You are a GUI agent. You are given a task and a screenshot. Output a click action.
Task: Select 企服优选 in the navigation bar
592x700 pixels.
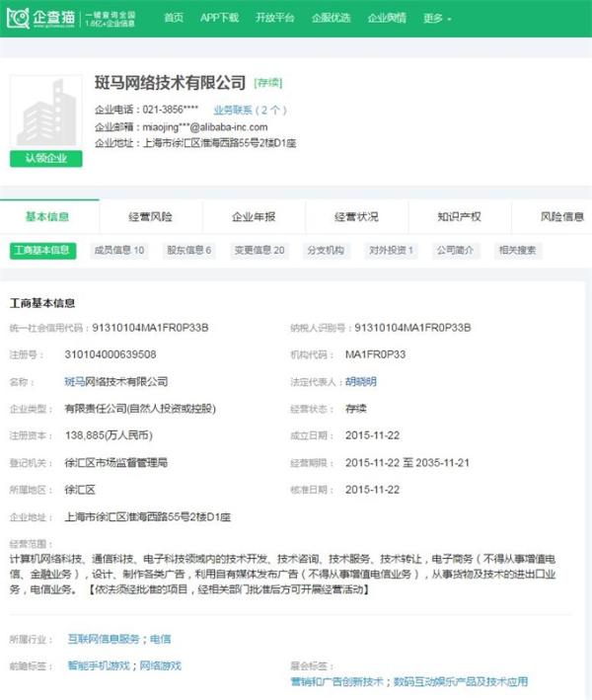click(x=331, y=18)
